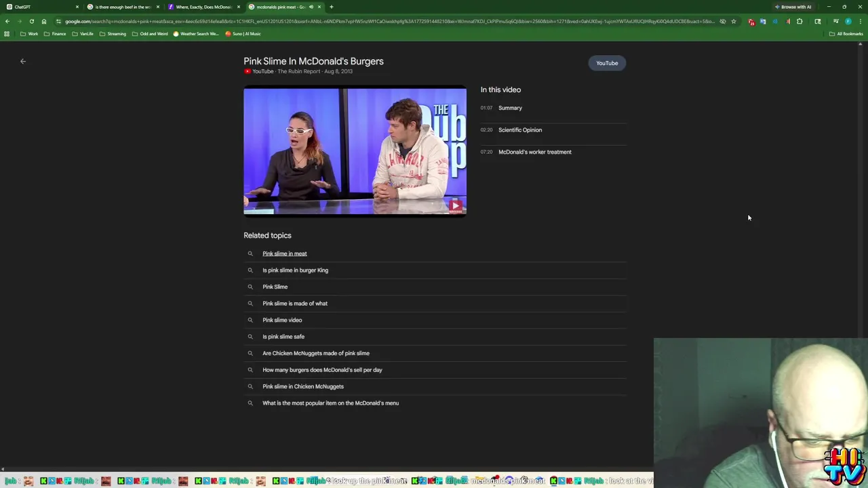The height and width of the screenshot is (488, 868).
Task: Click 'The Rubin Report' channel text
Action: 298,71
